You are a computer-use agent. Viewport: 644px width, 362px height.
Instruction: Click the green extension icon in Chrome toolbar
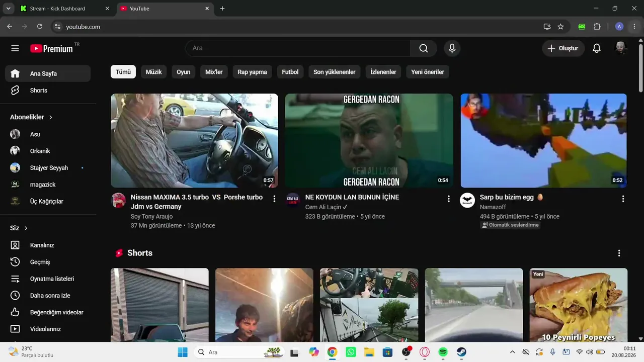pyautogui.click(x=582, y=27)
